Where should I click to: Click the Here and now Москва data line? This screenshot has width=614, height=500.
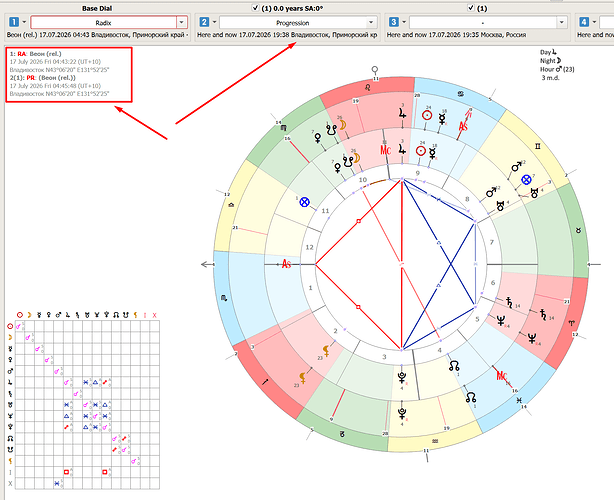pyautogui.click(x=457, y=35)
